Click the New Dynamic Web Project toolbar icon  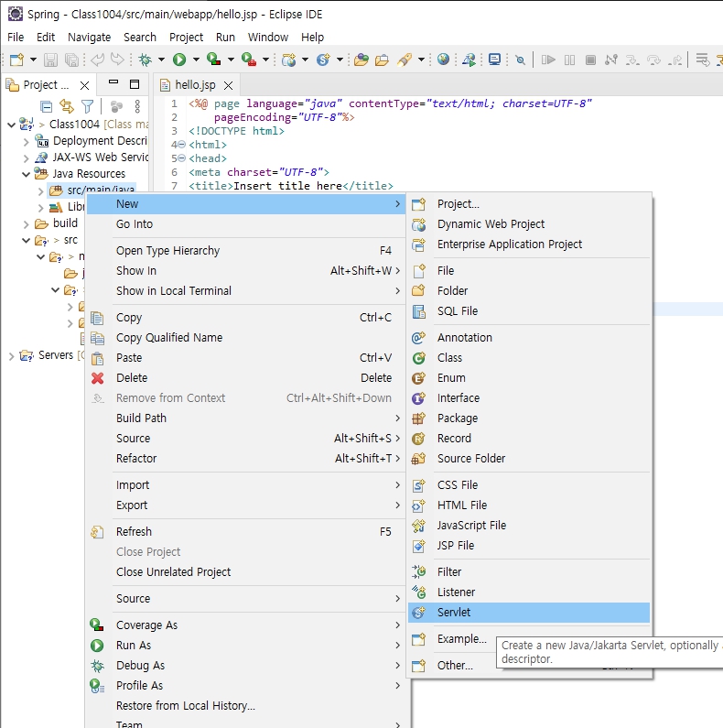pos(288,60)
